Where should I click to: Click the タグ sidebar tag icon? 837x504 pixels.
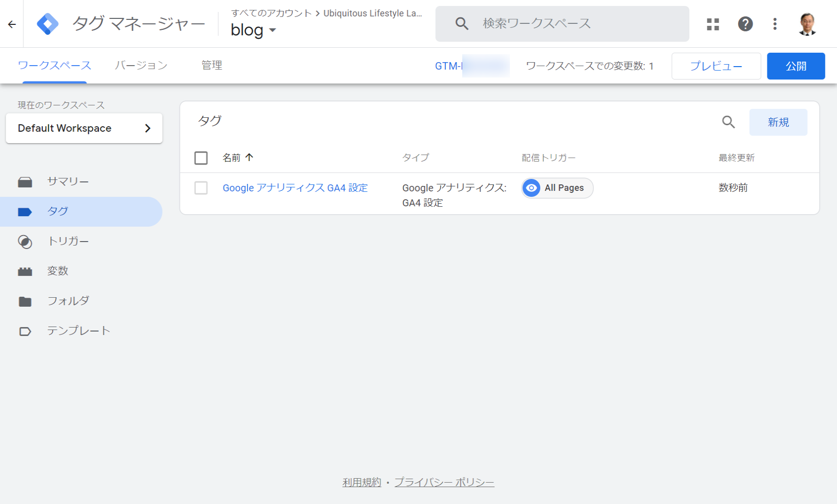tap(25, 212)
